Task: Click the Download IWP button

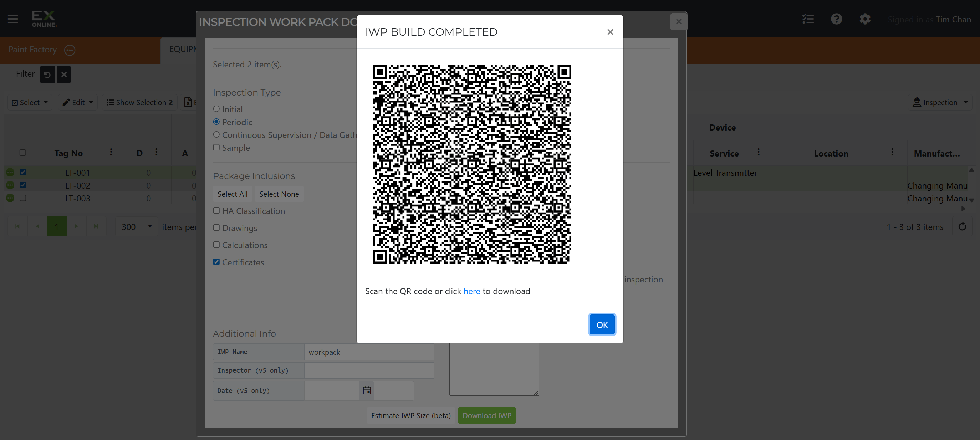Action: coord(486,415)
